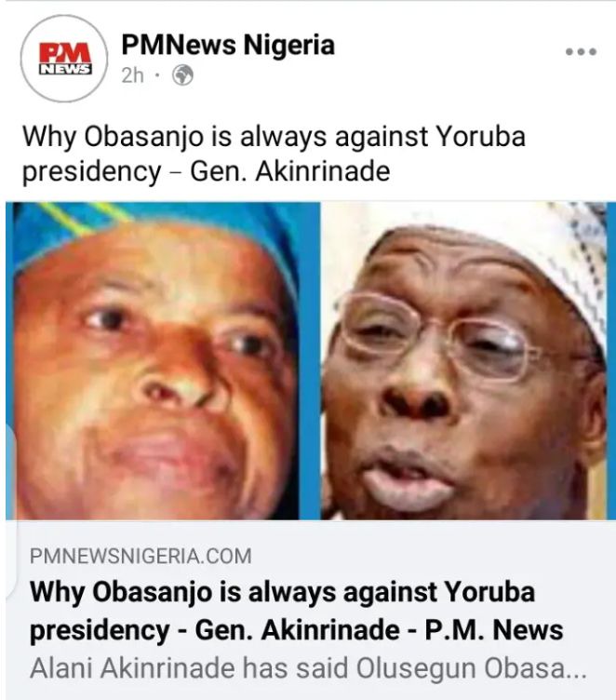616x700 pixels.
Task: Click the Alani Akinrinade description snippet
Action: tap(308, 668)
